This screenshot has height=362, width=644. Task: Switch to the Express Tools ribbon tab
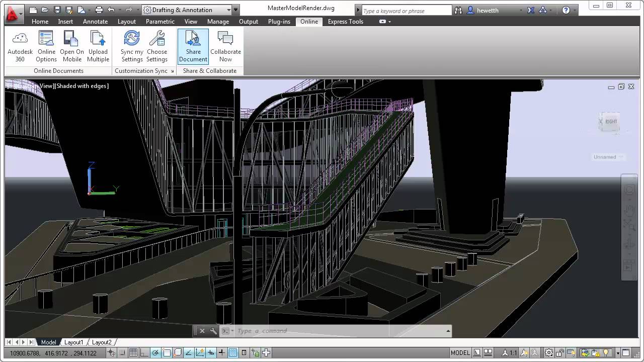345,22
